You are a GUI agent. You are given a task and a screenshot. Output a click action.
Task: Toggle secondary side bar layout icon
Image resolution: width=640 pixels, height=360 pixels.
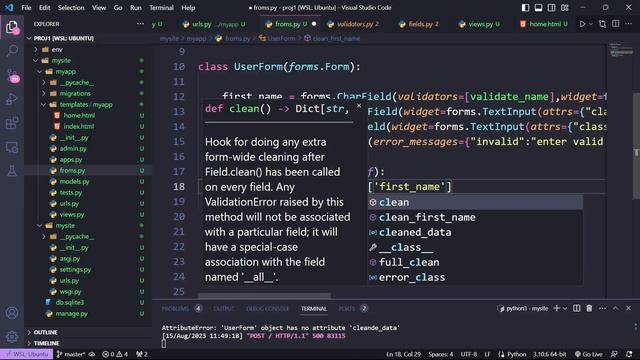click(551, 8)
